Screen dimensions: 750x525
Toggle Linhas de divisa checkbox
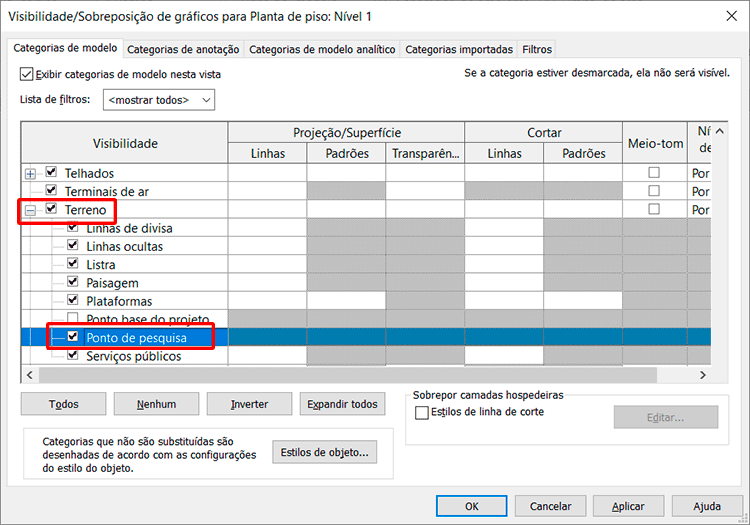(73, 227)
